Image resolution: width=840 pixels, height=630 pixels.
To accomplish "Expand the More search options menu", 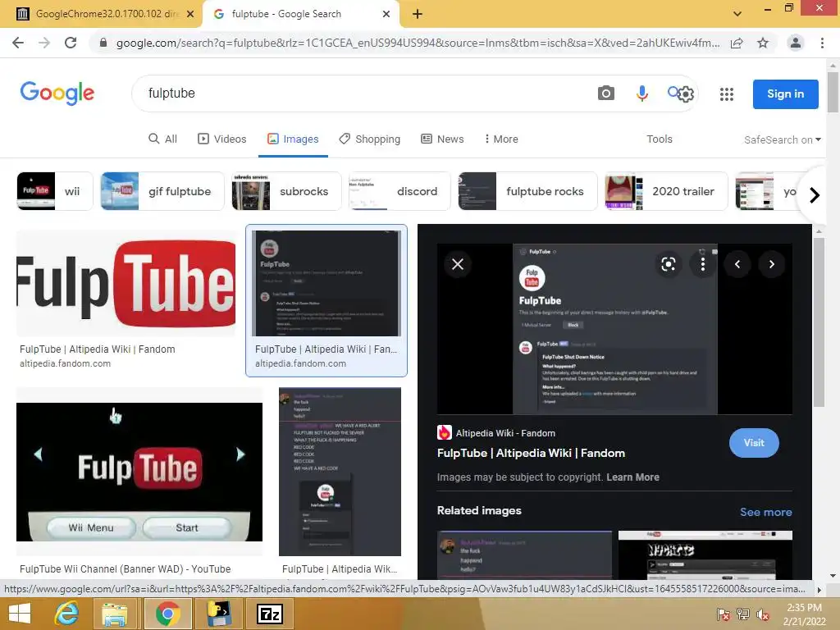I will pyautogui.click(x=501, y=139).
